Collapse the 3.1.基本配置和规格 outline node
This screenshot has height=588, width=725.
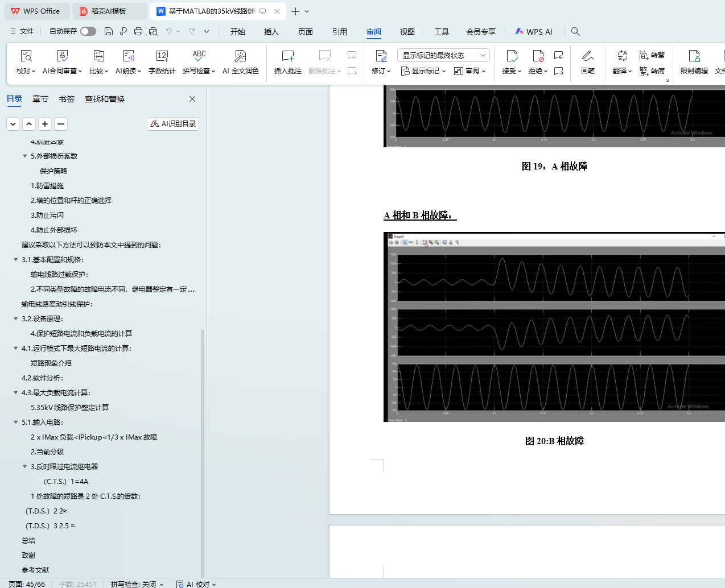tap(15, 260)
